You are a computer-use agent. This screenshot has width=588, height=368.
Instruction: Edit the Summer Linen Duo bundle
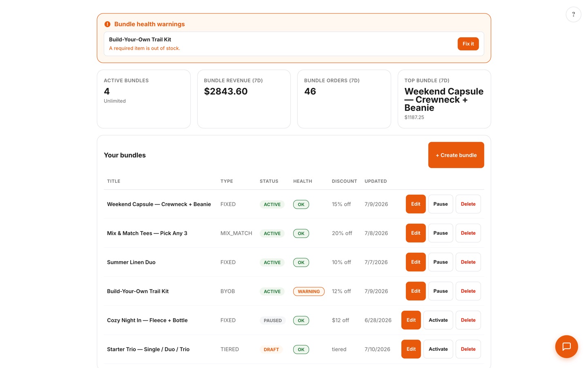click(416, 262)
